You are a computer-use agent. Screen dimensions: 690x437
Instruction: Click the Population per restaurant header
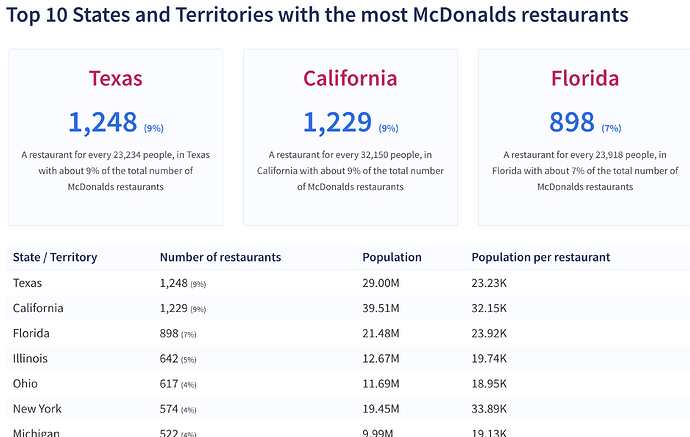[540, 257]
